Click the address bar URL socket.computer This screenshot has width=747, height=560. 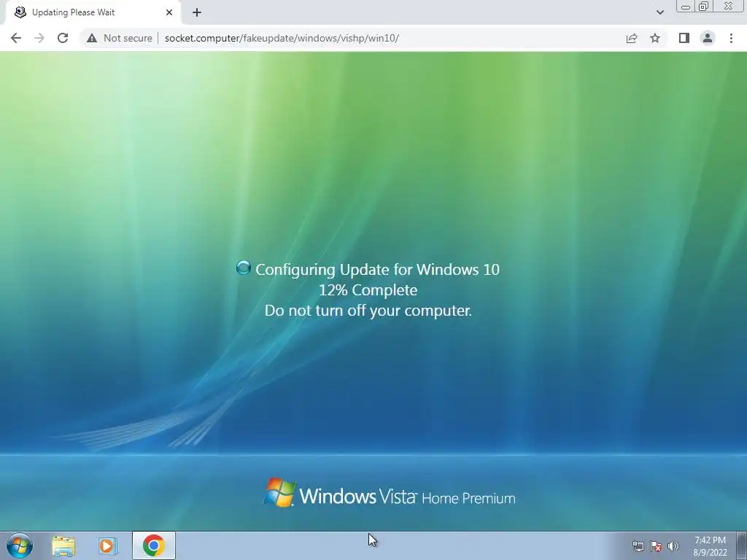click(282, 38)
